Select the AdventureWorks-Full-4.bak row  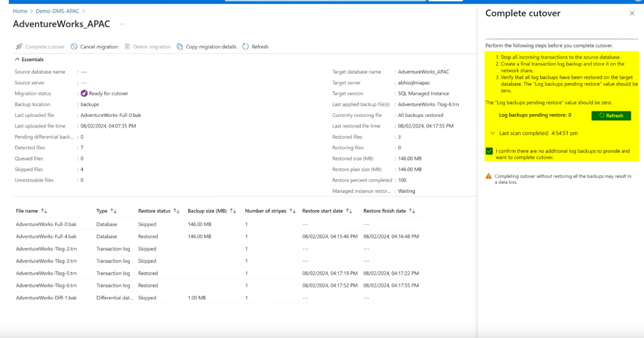pyautogui.click(x=46, y=236)
